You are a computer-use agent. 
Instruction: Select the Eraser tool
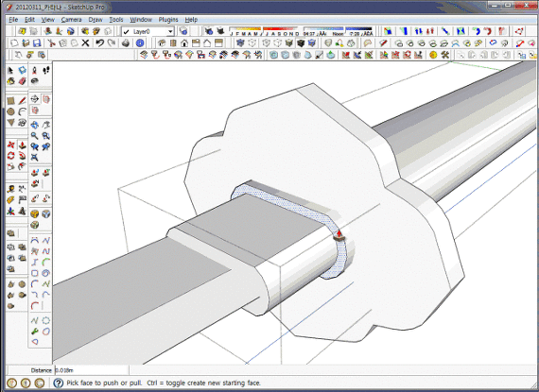click(23, 81)
